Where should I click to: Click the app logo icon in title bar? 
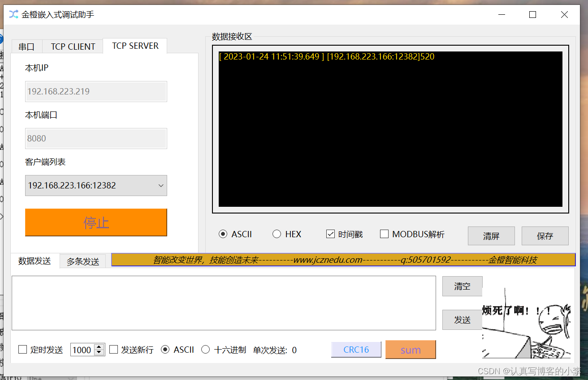tap(14, 14)
